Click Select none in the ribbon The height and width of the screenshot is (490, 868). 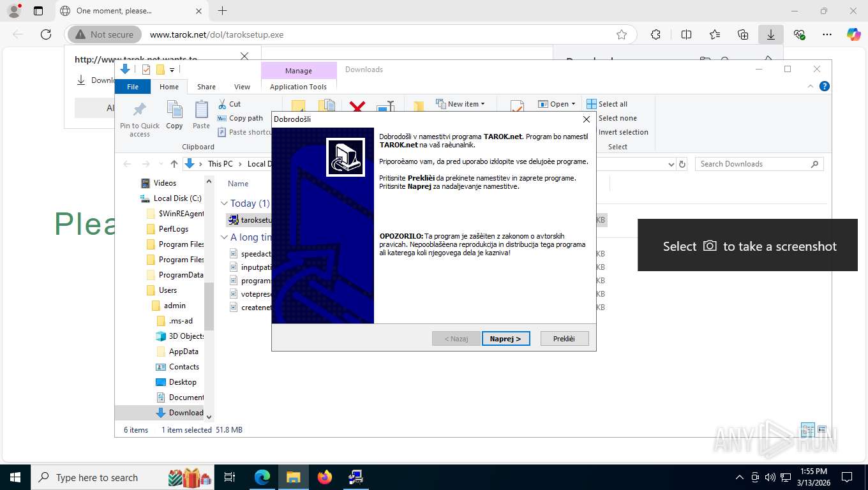(611, 118)
